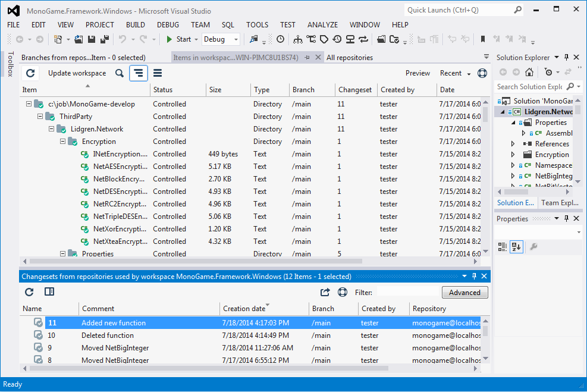
Task: Open the ANALYZE menu
Action: tap(322, 24)
